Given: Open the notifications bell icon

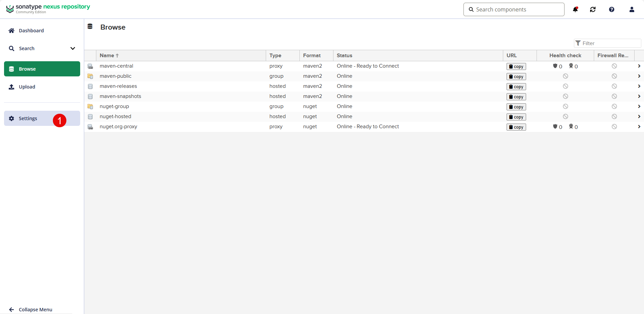Looking at the screenshot, I should tap(575, 9).
